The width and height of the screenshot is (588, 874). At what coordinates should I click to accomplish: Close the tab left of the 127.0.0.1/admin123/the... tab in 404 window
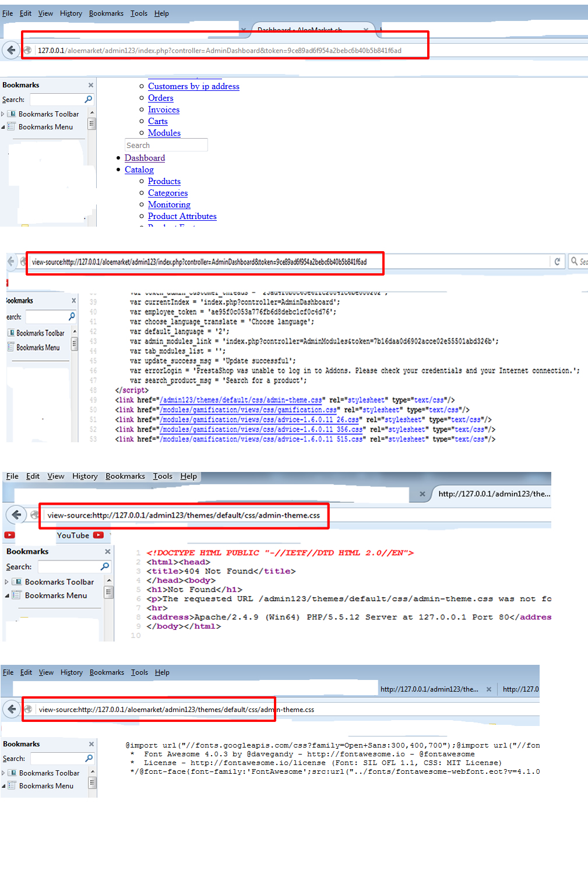click(422, 494)
